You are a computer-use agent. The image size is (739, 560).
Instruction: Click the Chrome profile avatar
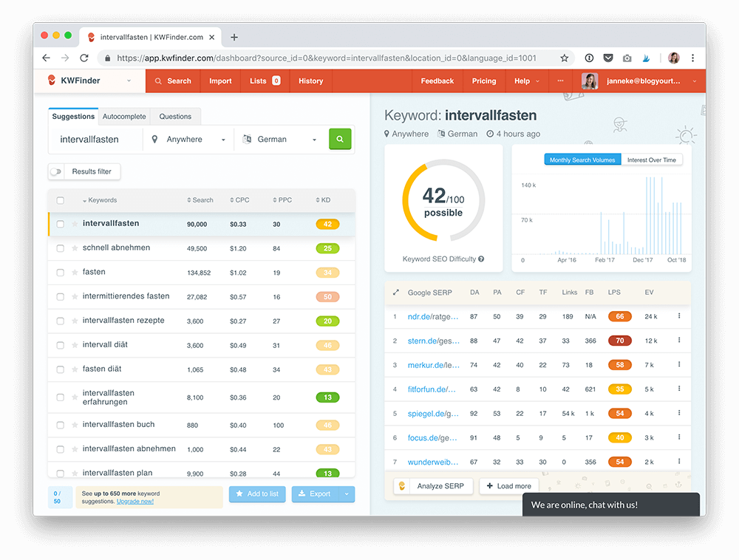674,58
